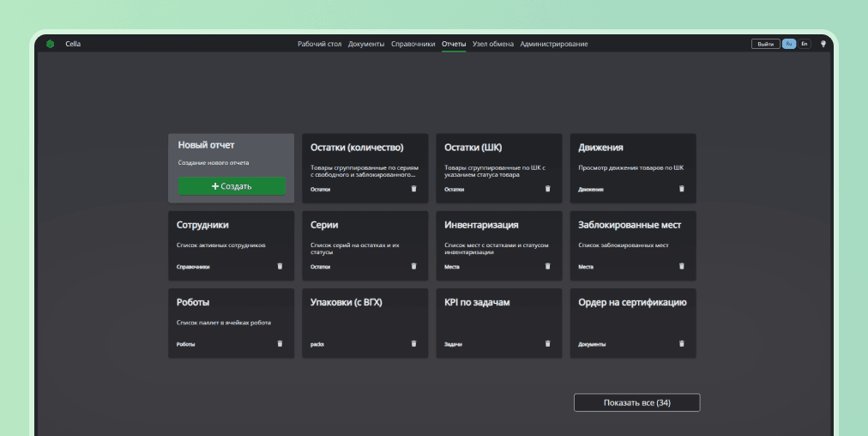Click trash icon on KPI по задачам card
Viewport: 868px width, 436px height.
pyautogui.click(x=548, y=343)
